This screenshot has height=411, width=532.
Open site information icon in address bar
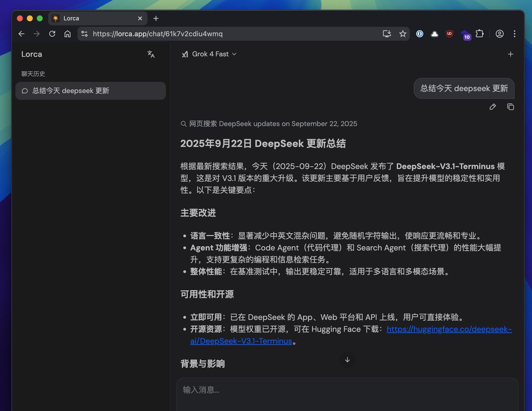(84, 34)
